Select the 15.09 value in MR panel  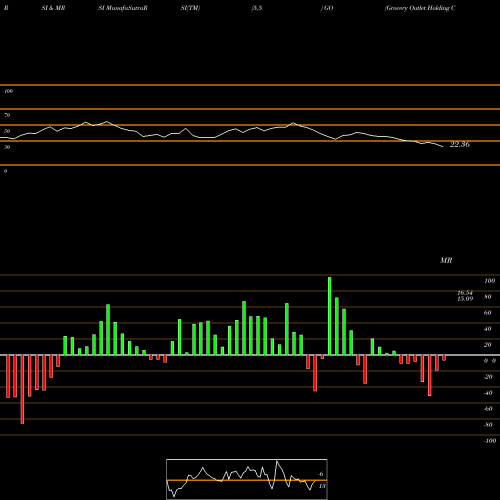tap(465, 299)
